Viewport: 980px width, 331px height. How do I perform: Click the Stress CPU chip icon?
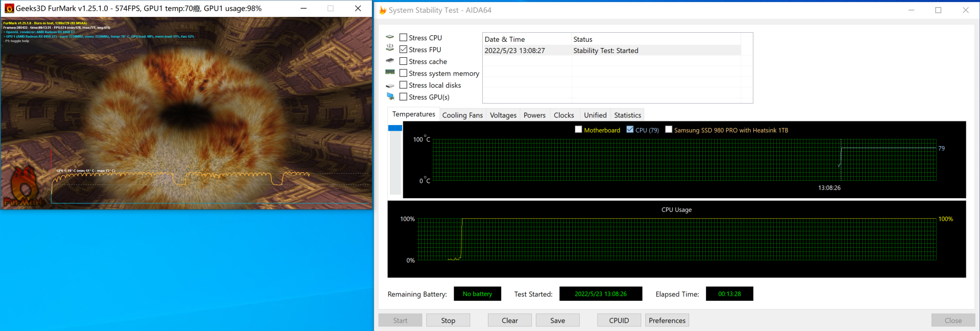click(390, 37)
